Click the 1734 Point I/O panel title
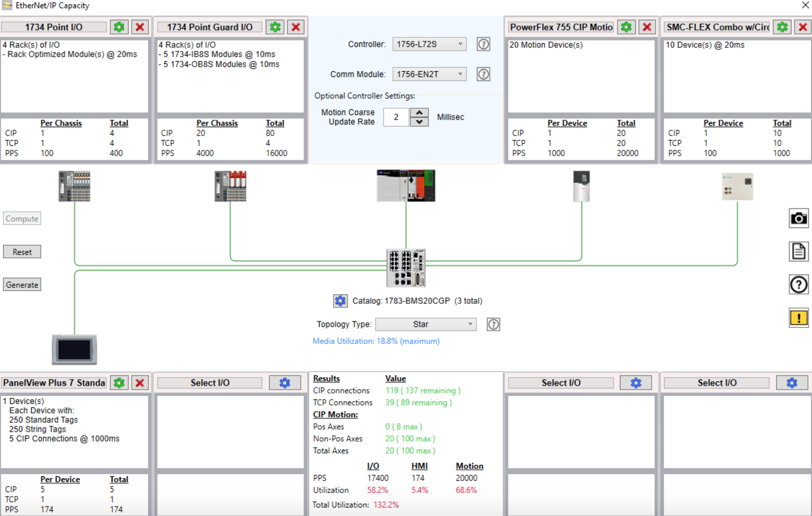 click(x=54, y=27)
